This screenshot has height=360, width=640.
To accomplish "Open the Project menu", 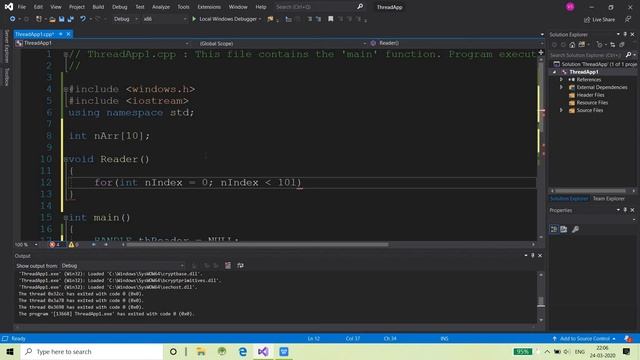I will click(76, 7).
